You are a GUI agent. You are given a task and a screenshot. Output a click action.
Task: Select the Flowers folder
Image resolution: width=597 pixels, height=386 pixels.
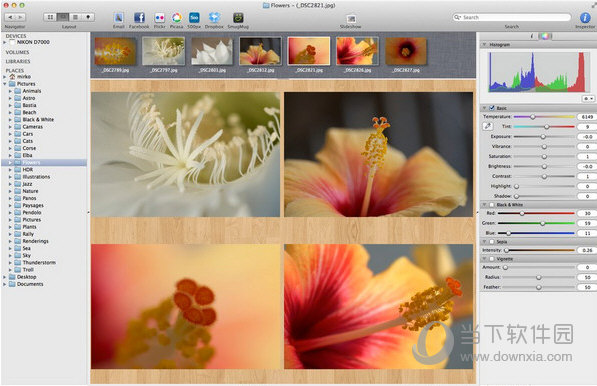[44, 163]
